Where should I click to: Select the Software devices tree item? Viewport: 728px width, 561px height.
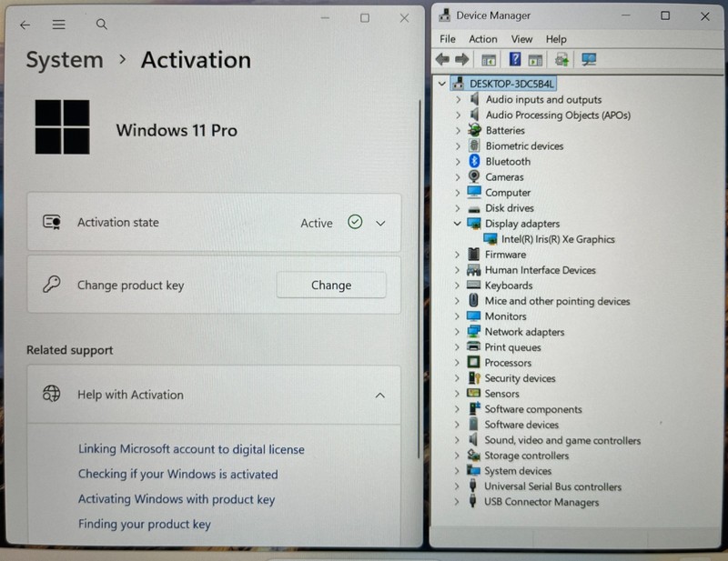(x=521, y=425)
